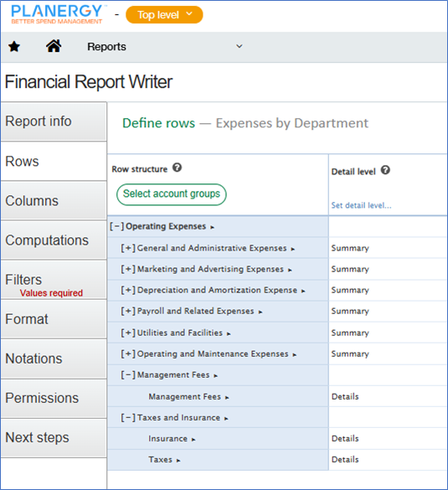Image resolution: width=448 pixels, height=490 pixels.
Task: Expand General and Administrative Expenses
Action: [128, 248]
